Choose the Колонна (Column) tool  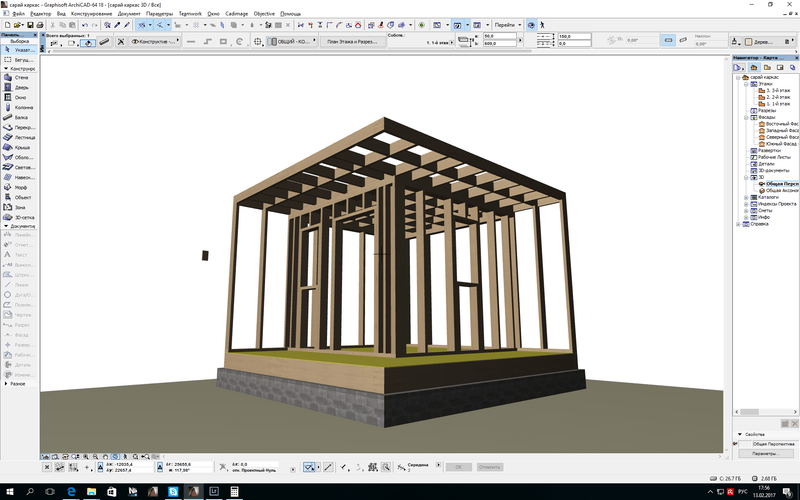[20, 106]
